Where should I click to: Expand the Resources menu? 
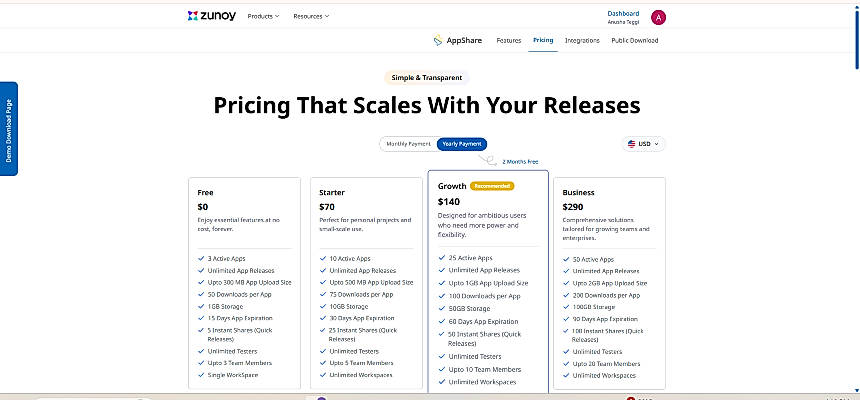[311, 16]
